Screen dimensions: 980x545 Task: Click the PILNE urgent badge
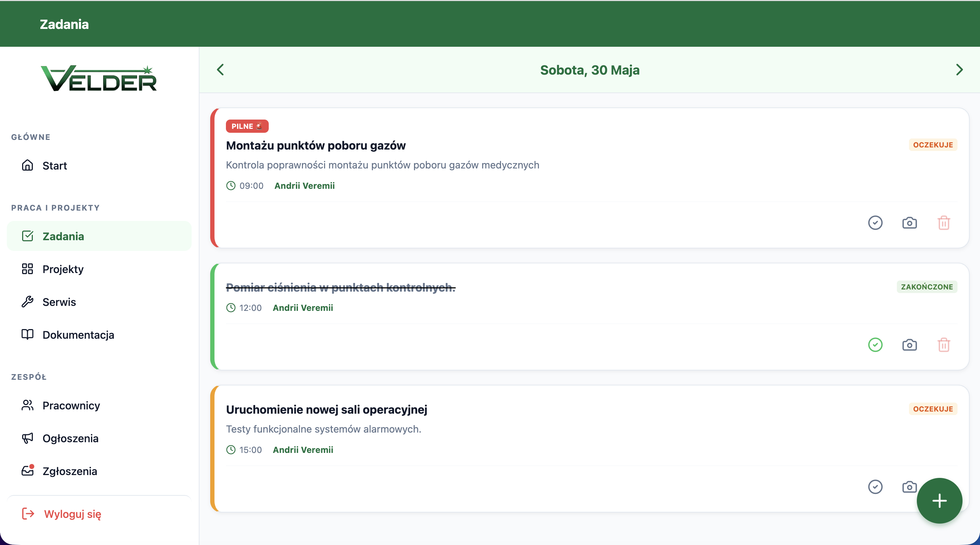tap(247, 126)
